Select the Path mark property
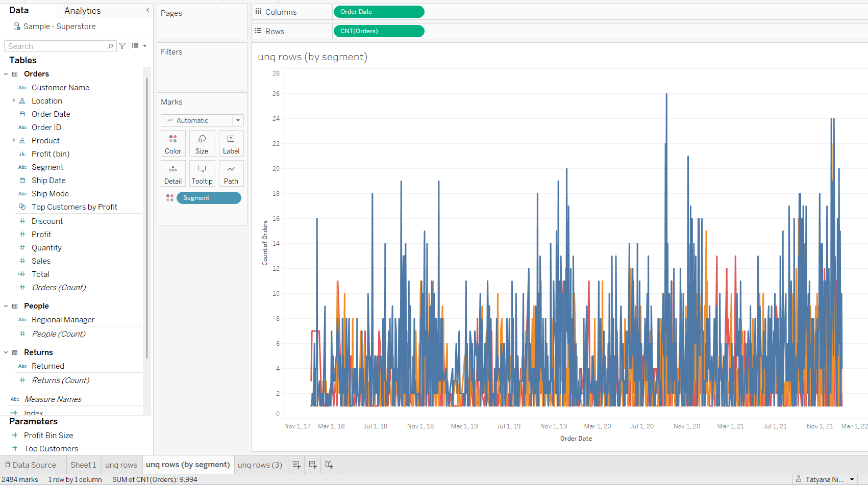 tap(231, 173)
